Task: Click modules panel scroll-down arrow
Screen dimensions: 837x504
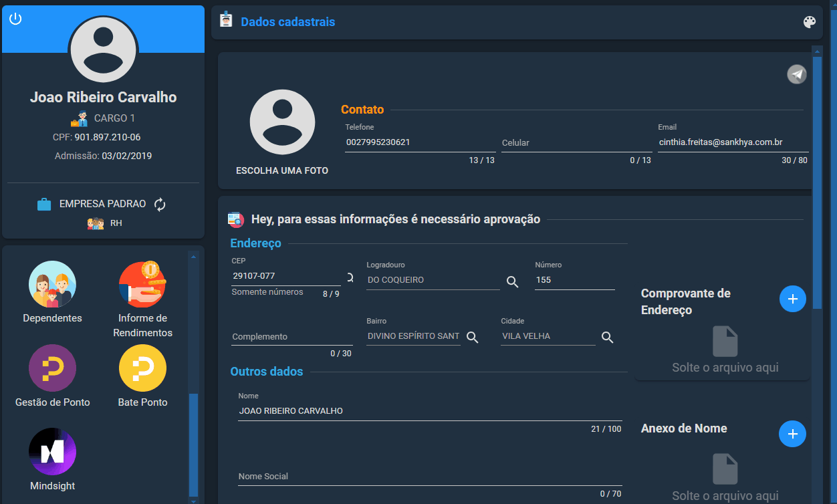Action: tap(194, 500)
